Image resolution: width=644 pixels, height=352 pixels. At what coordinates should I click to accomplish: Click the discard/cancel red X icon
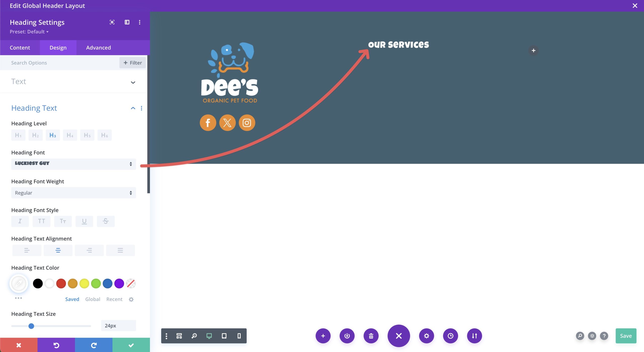pos(19,345)
